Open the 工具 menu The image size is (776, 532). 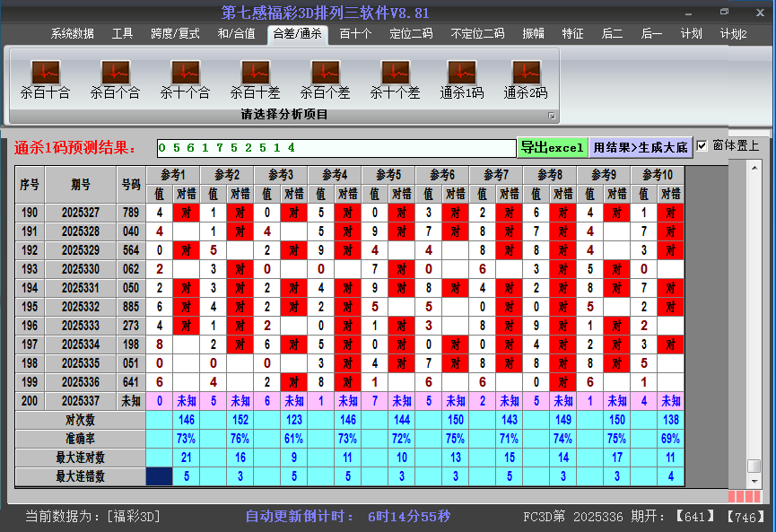pos(123,36)
